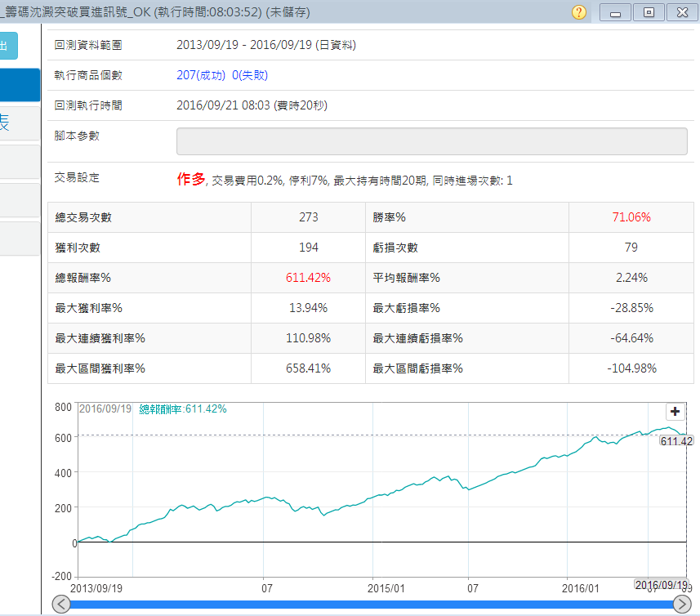
Task: Click the 腳本參數 script parameters field
Action: click(437, 141)
